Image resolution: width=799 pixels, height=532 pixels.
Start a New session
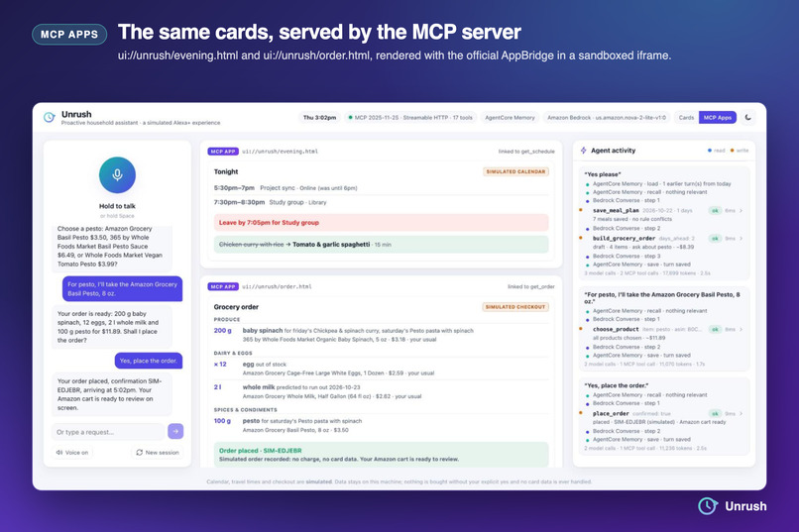pos(158,452)
